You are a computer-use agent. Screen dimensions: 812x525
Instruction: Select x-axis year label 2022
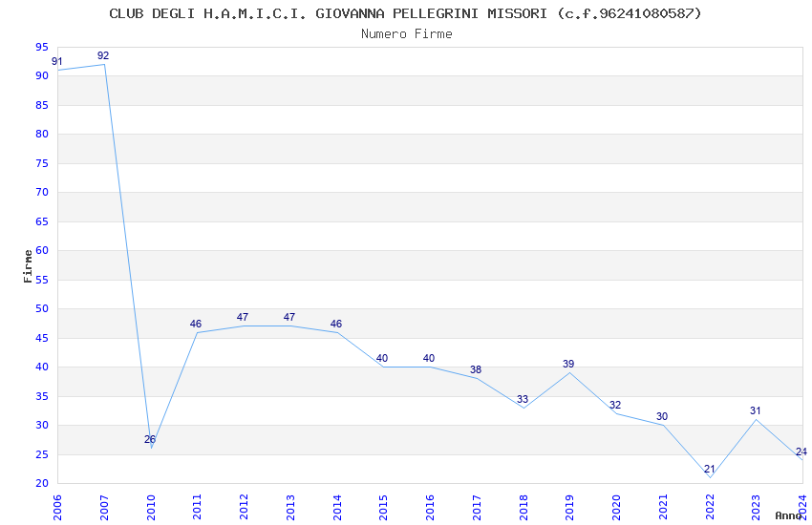click(x=710, y=507)
